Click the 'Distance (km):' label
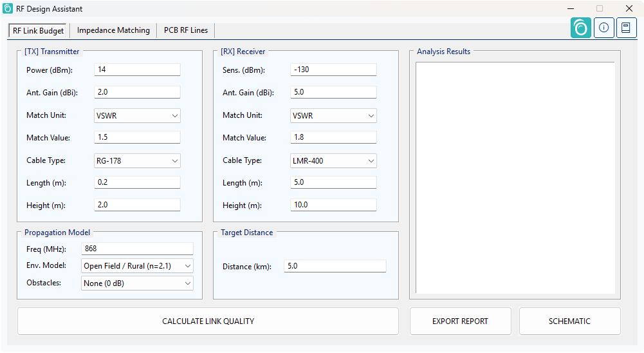Viewport: 644px width, 353px height. [247, 267]
